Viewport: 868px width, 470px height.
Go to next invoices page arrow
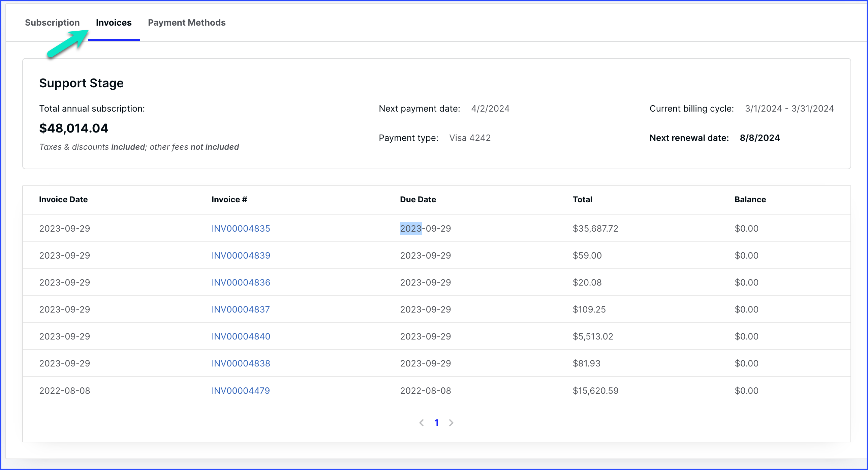point(451,423)
